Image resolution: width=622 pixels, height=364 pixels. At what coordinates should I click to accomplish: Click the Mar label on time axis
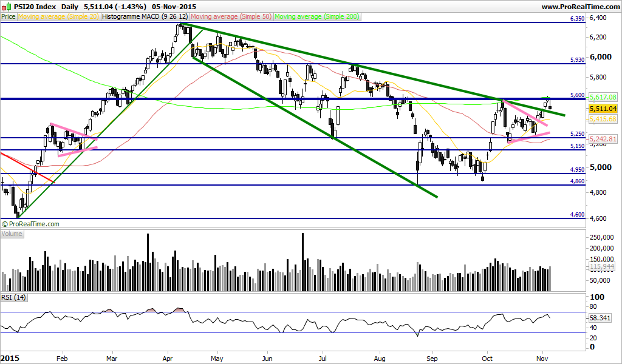pos(112,359)
